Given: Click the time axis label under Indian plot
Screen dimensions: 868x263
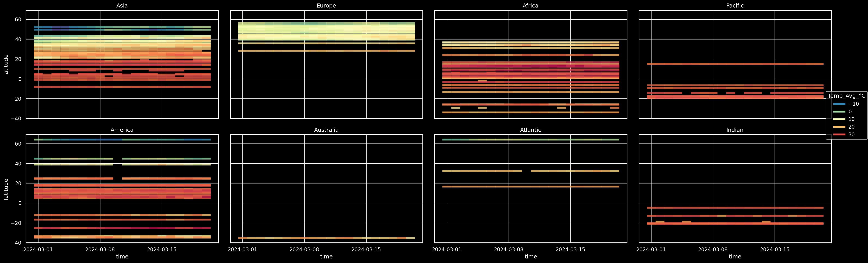Looking at the screenshot, I should [x=735, y=257].
